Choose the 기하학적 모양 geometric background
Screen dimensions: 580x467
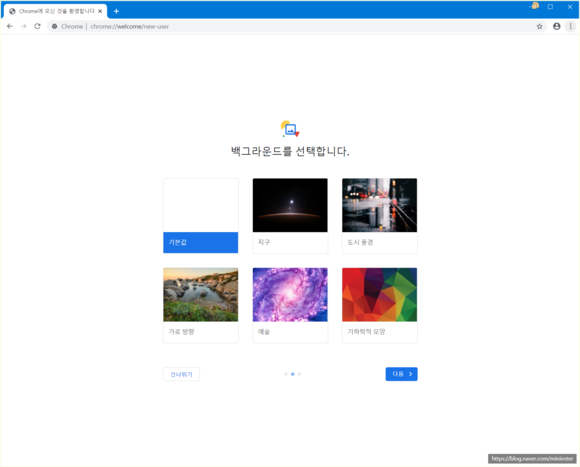(x=380, y=305)
